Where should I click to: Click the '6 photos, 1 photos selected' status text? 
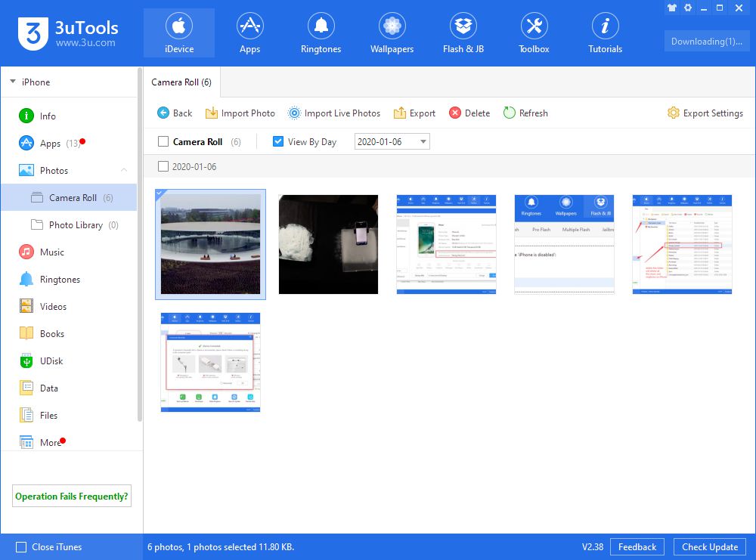[x=220, y=547]
